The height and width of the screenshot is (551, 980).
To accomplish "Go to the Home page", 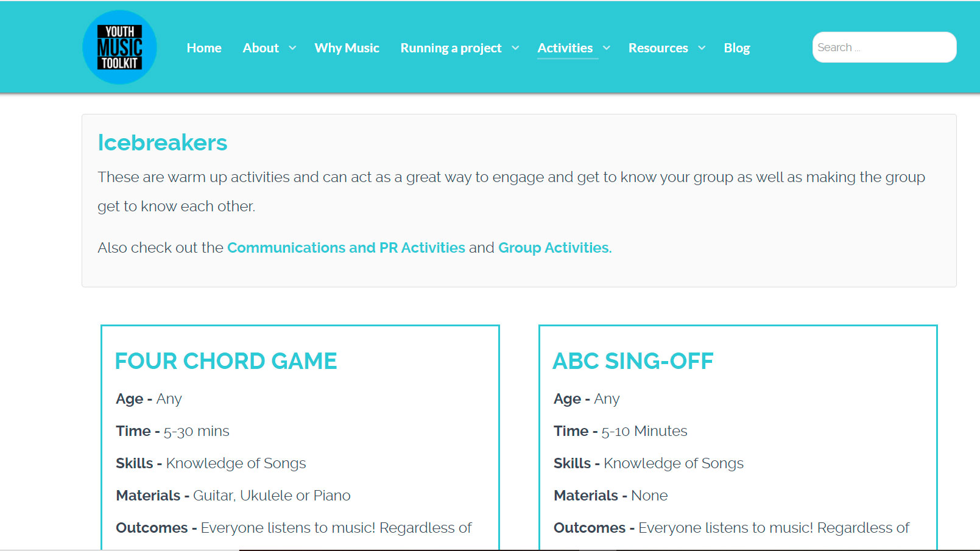I will coord(204,48).
